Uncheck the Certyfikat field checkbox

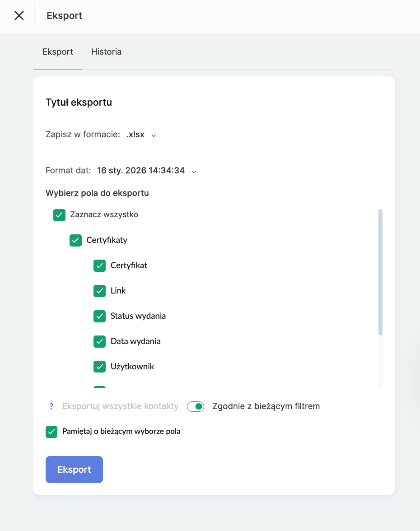click(x=99, y=265)
